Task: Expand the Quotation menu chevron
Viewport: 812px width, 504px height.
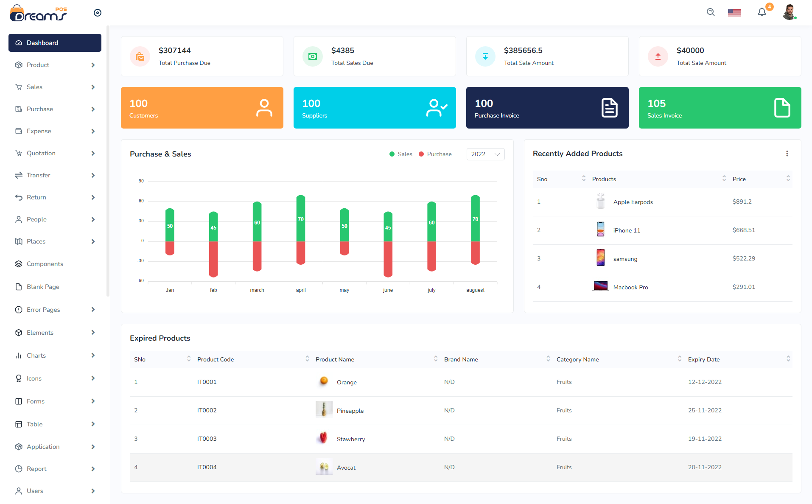Action: pos(93,153)
